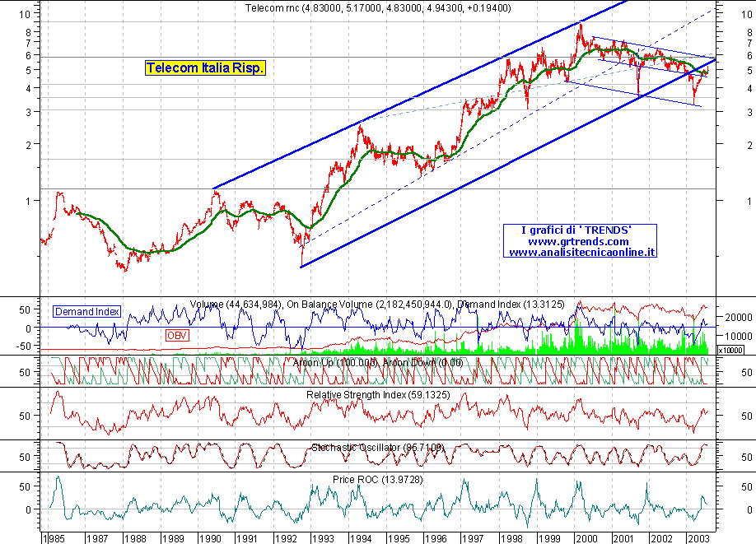The image size is (756, 544).
Task: Select the 1999 year label
Action: 548,539
